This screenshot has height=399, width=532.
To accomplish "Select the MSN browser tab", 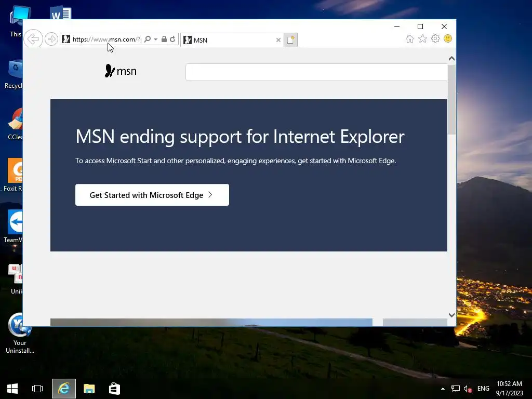I will 232,40.
